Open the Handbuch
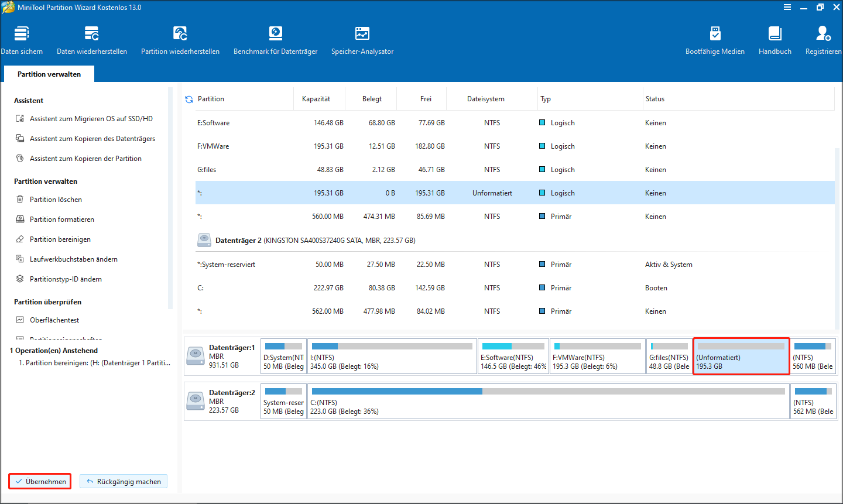Image resolution: width=843 pixels, height=504 pixels. [x=775, y=38]
